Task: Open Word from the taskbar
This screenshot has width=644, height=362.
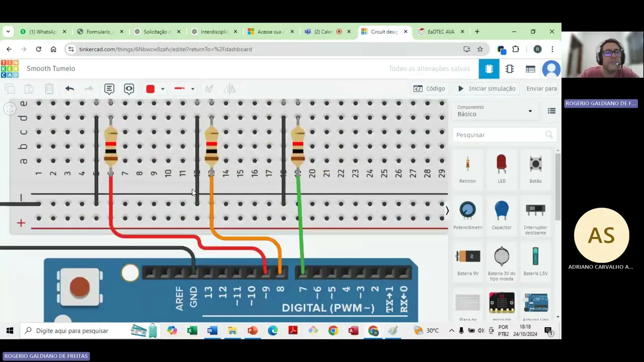Action: click(x=212, y=330)
